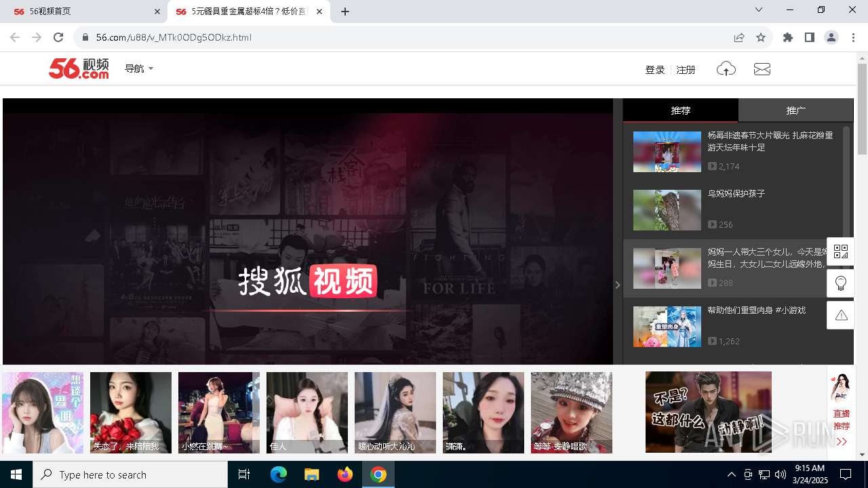Open Task View on taskbar
This screenshot has width=868, height=488.
point(244,474)
